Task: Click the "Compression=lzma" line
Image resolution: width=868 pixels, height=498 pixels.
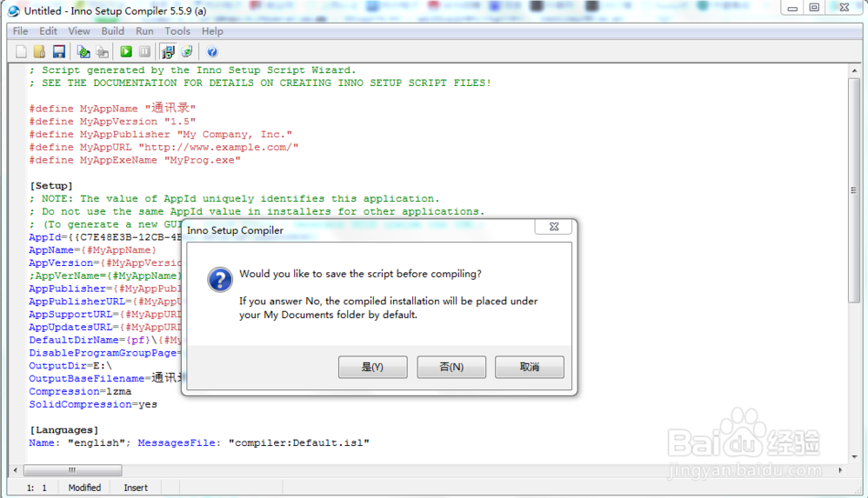Action: pos(80,391)
